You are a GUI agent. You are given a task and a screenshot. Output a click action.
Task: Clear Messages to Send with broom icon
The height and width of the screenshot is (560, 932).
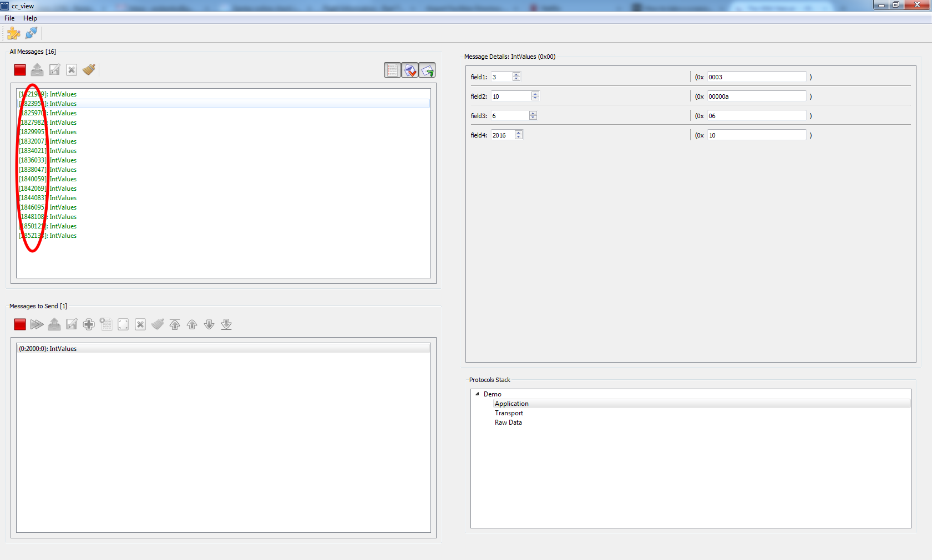(158, 324)
